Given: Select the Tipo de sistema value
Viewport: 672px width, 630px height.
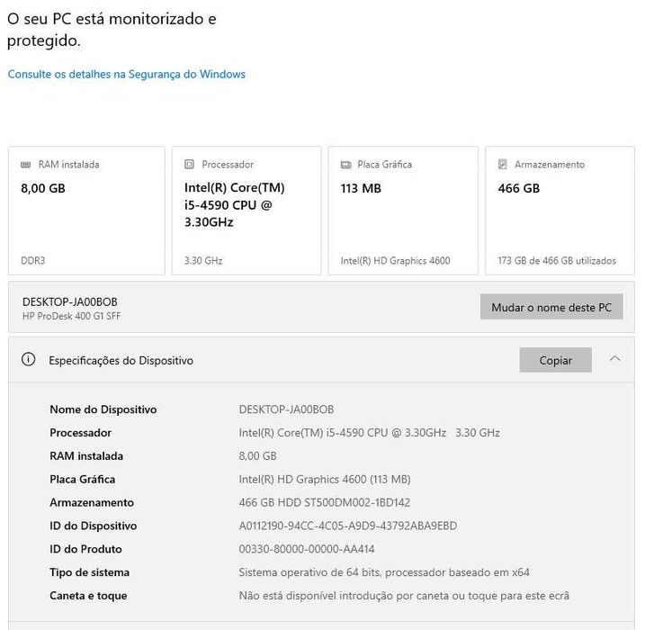Looking at the screenshot, I should coord(384,572).
